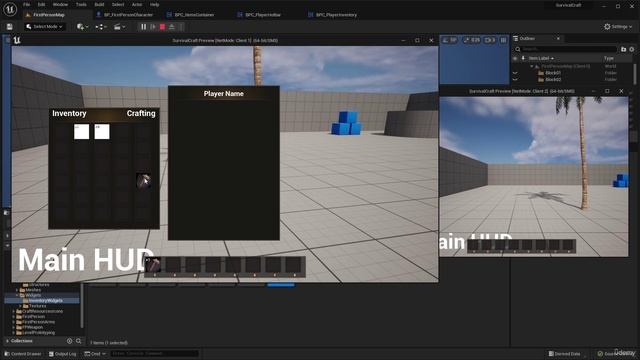The image size is (640, 360).
Task: Stop the play session
Action: pyautogui.click(x=162, y=27)
